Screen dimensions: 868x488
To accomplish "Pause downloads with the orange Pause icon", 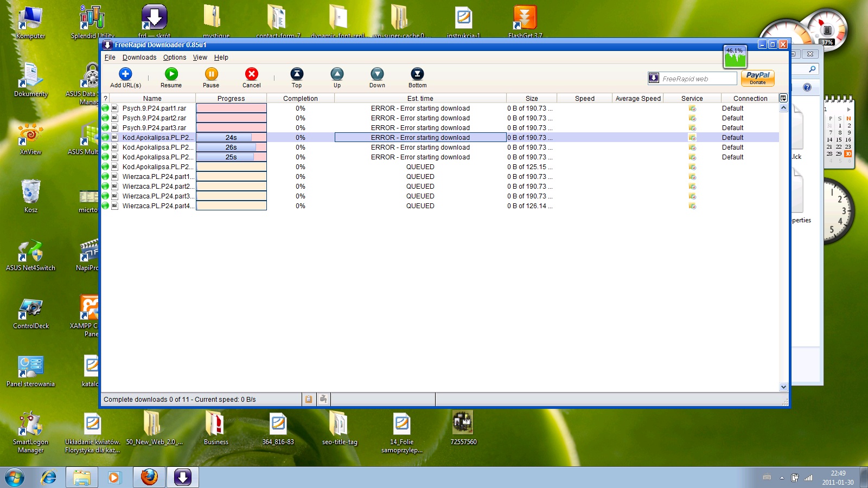I will 211,74.
